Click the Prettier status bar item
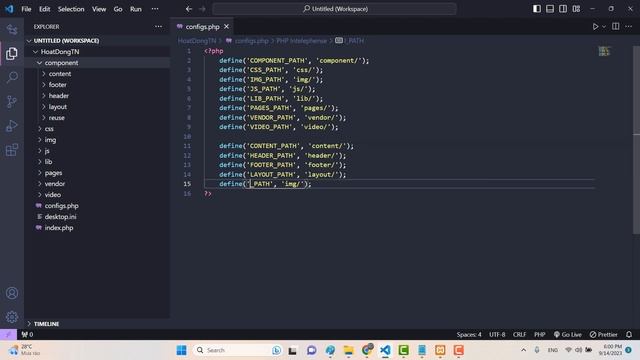 point(603,334)
